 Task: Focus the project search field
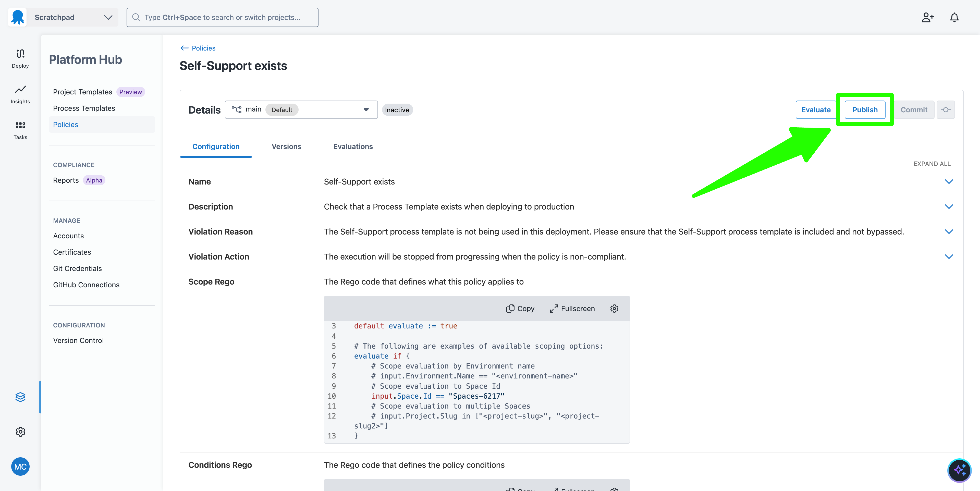(222, 18)
